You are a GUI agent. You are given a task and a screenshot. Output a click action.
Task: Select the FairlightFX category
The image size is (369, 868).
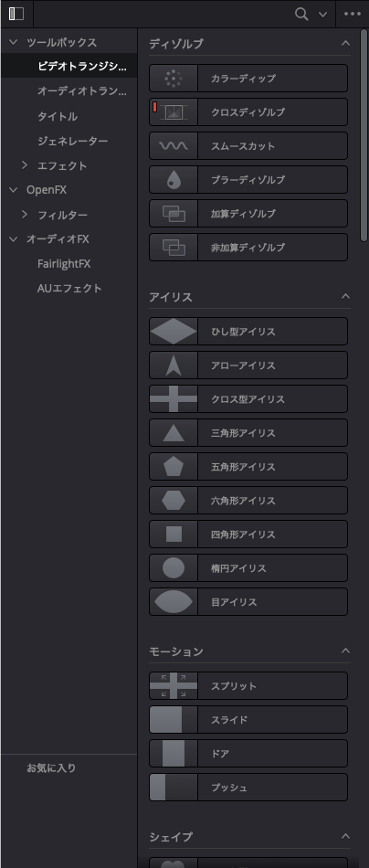[x=64, y=263]
